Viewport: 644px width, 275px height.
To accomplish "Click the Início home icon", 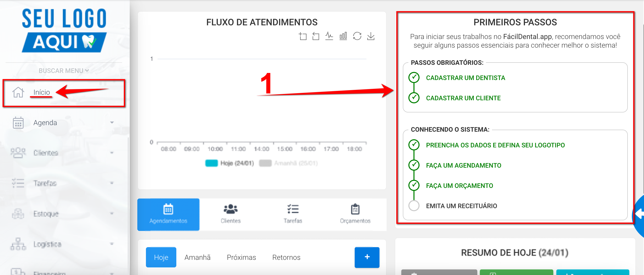I will (x=18, y=92).
